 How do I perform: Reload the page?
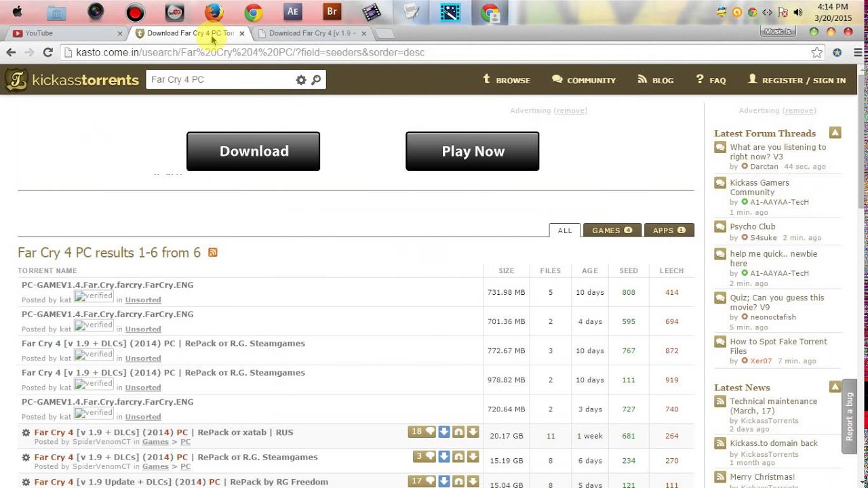pos(47,52)
